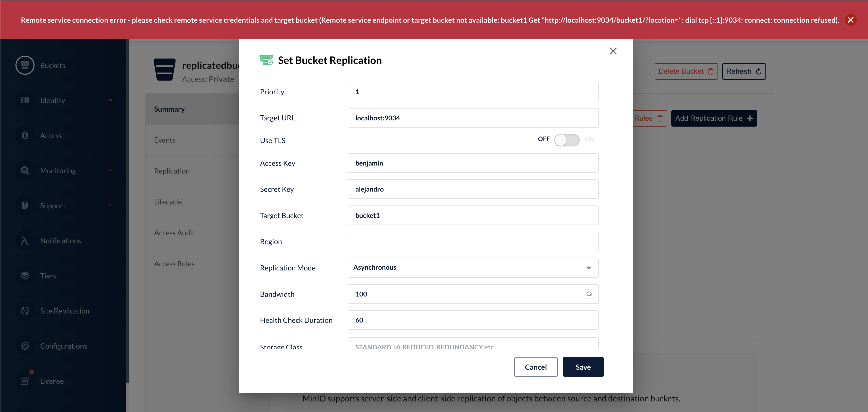Switch to the Lifecycle tab

168,202
